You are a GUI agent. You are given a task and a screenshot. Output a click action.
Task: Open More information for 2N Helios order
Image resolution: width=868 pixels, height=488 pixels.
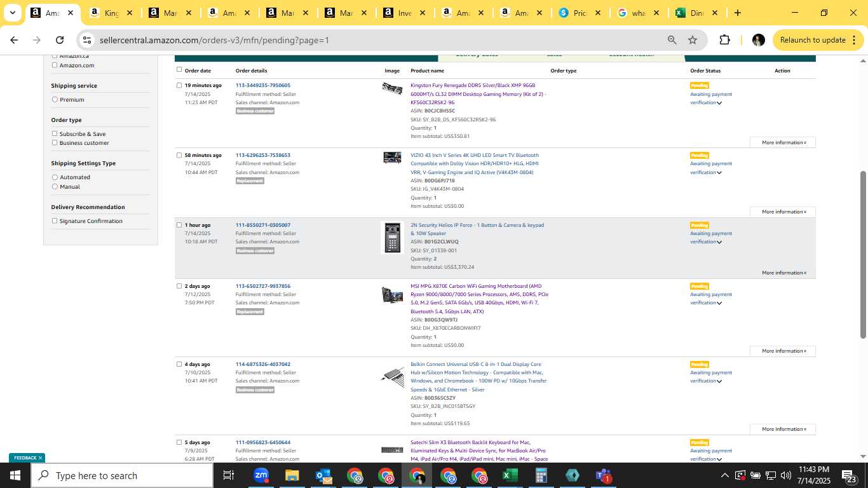click(783, 273)
